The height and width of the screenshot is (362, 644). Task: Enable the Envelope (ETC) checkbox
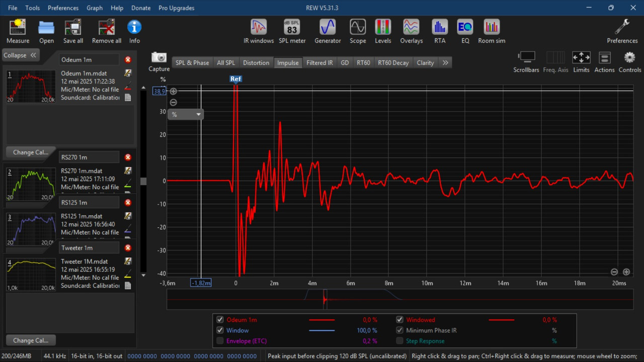click(220, 341)
